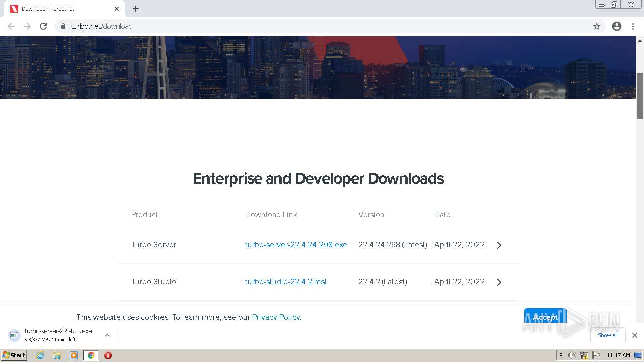Accept the cookies notice

coord(545,317)
